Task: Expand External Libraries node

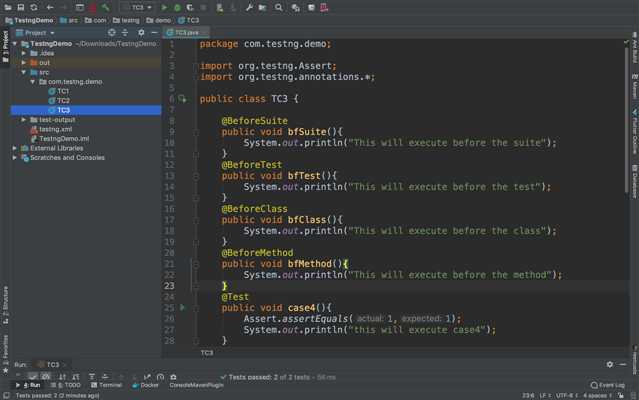Action: pyautogui.click(x=15, y=148)
